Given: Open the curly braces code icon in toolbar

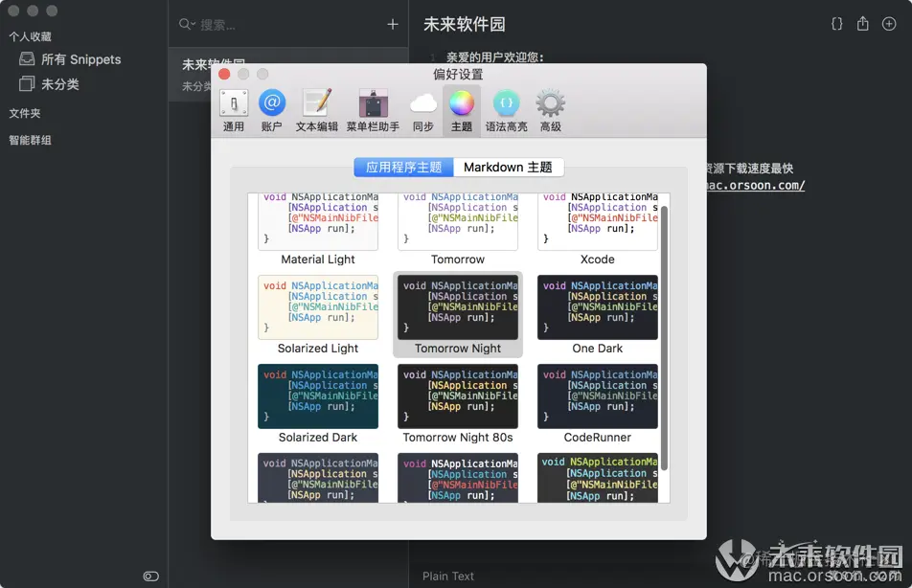Looking at the screenshot, I should [836, 24].
